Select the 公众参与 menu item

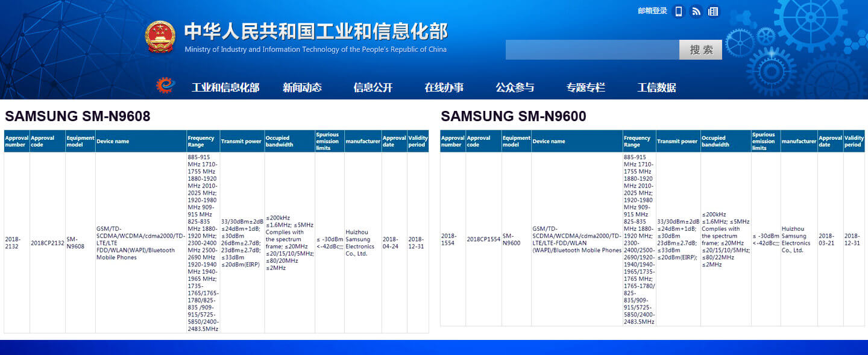point(515,87)
